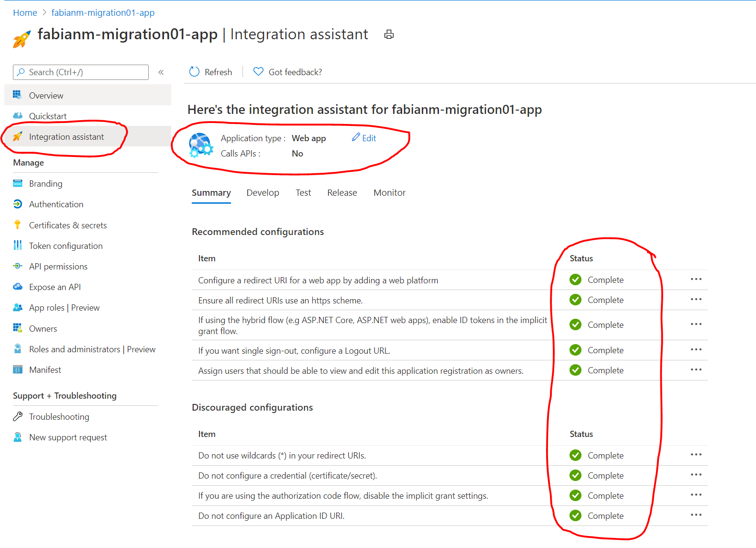Viewport: 756px width, 548px height.
Task: Switch to the Develop tab
Action: [263, 192]
